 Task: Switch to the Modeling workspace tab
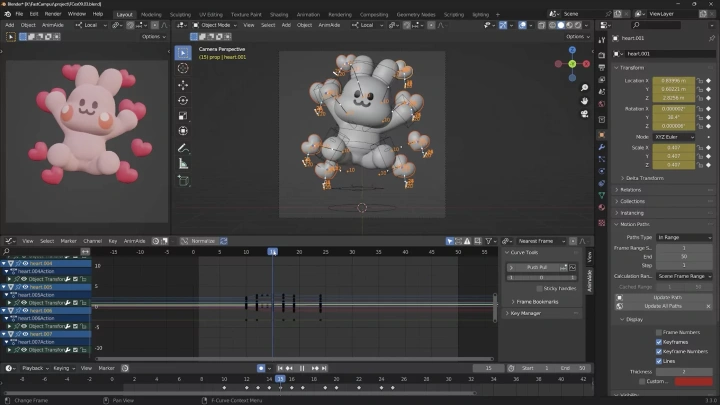(151, 15)
